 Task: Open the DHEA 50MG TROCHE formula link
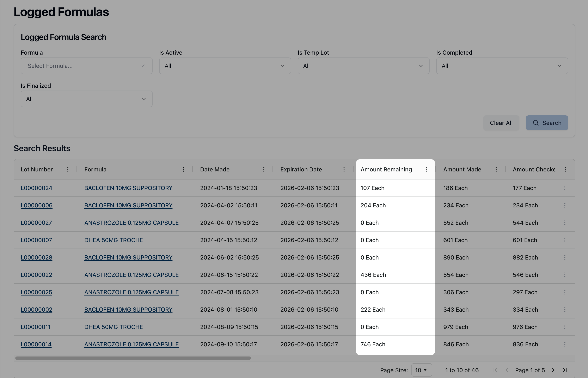pos(113,240)
